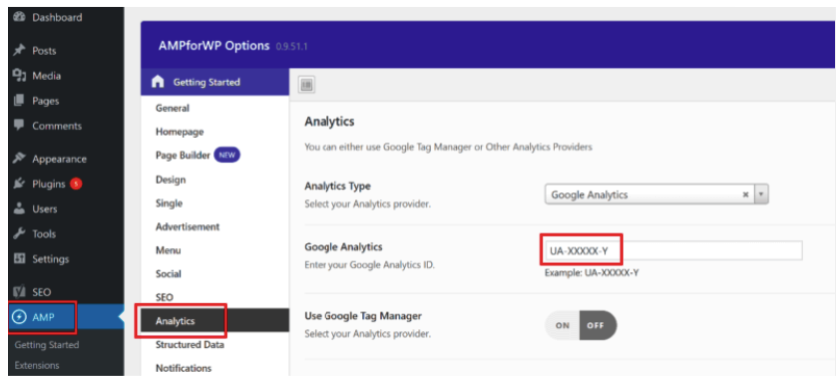This screenshot has width=836, height=381.
Task: Click the Dashboard gauge icon
Action: click(x=19, y=17)
